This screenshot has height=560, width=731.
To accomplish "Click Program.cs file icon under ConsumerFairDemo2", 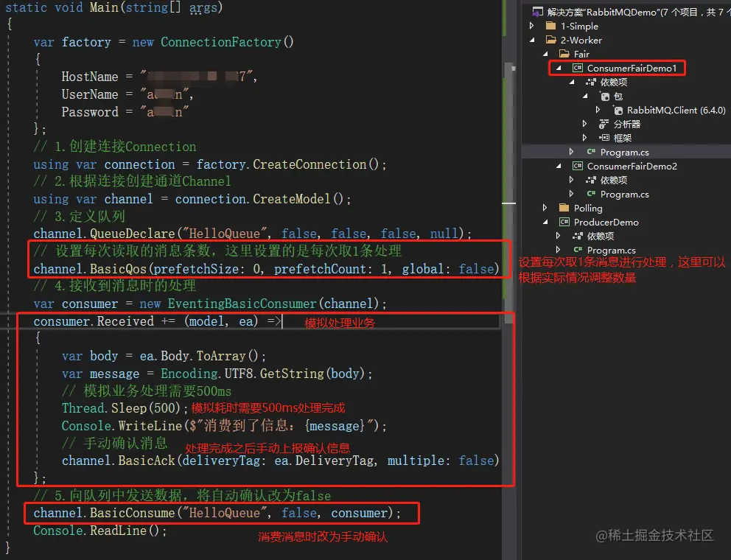I will pyautogui.click(x=591, y=194).
